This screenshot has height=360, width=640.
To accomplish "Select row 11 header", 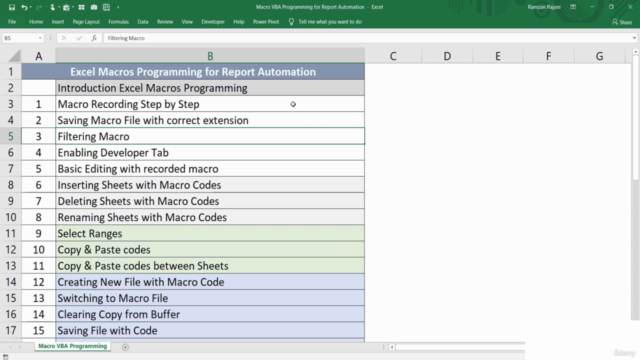I will click(x=11, y=233).
